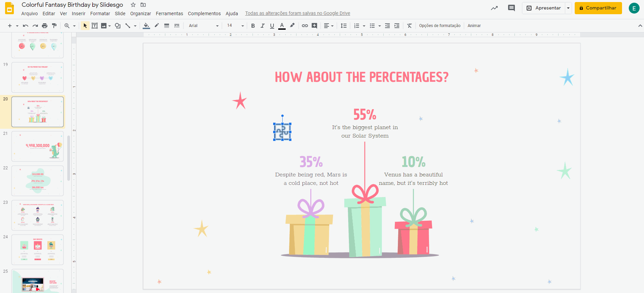Click the line spacing icon
This screenshot has width=644, height=293.
coord(344,26)
